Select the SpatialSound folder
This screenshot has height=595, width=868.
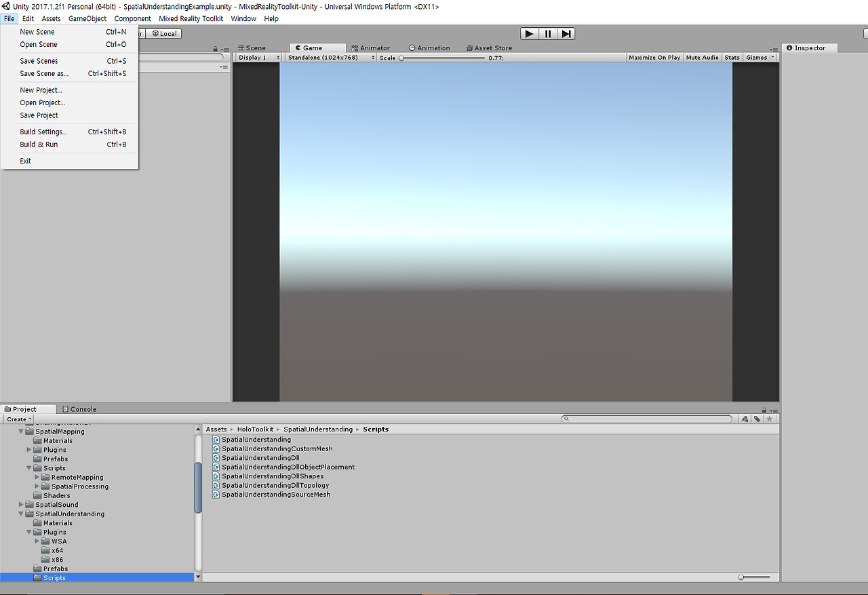[x=52, y=505]
